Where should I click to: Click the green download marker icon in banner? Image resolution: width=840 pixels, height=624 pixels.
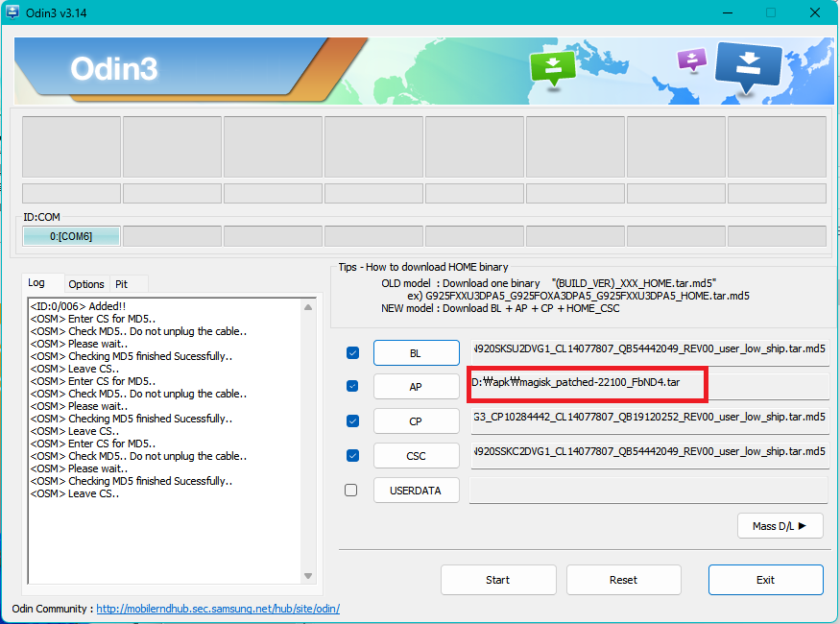(x=552, y=68)
